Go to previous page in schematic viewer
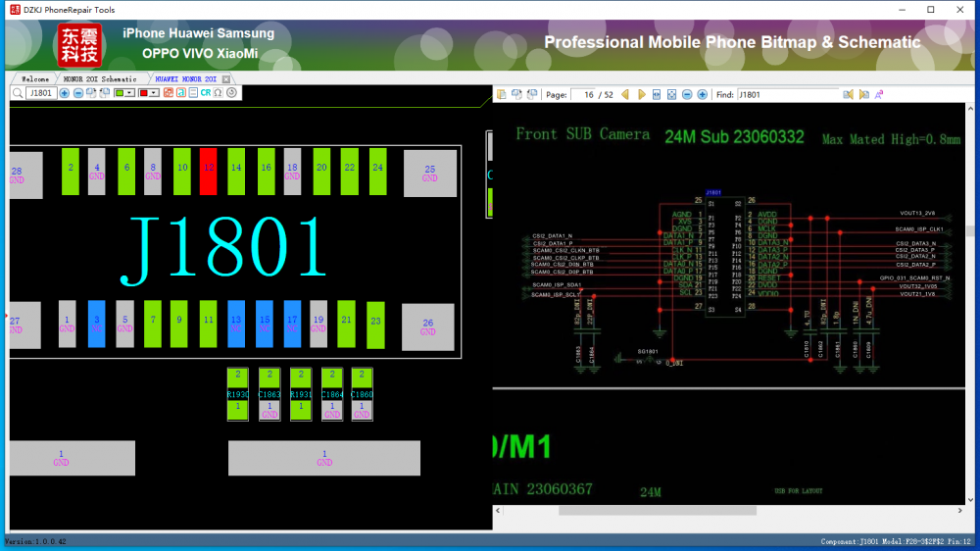The height and width of the screenshot is (551, 980). click(625, 95)
